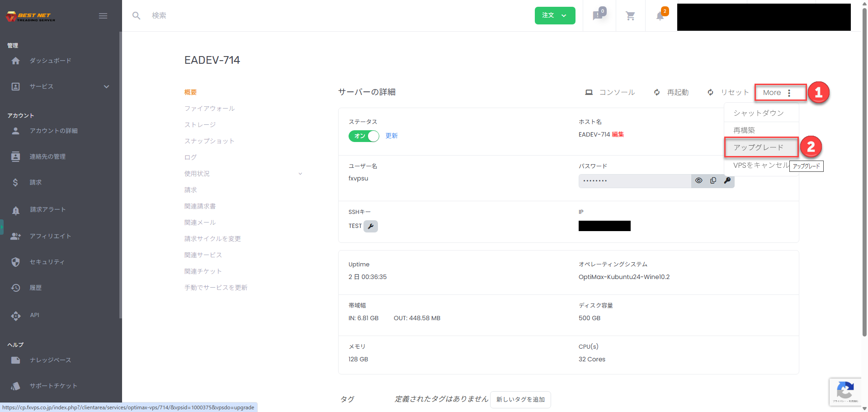Screen dimensions: 868x412
Task: Open the notifications bell icon
Action: tap(660, 16)
